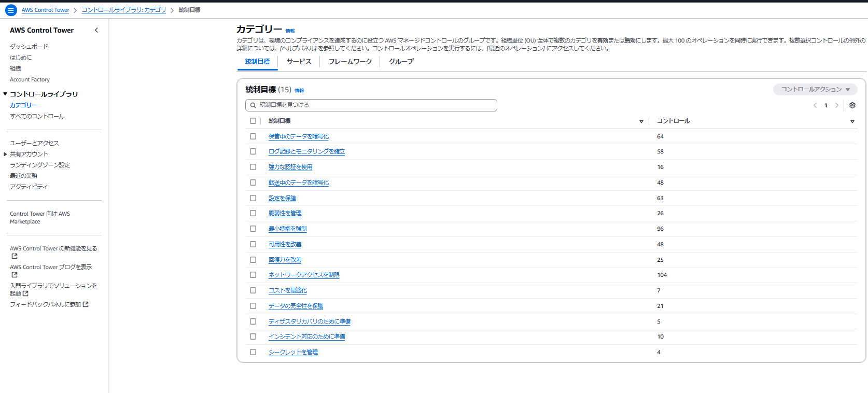
Task: Focus the 統制目標を見つける search field
Action: [371, 105]
